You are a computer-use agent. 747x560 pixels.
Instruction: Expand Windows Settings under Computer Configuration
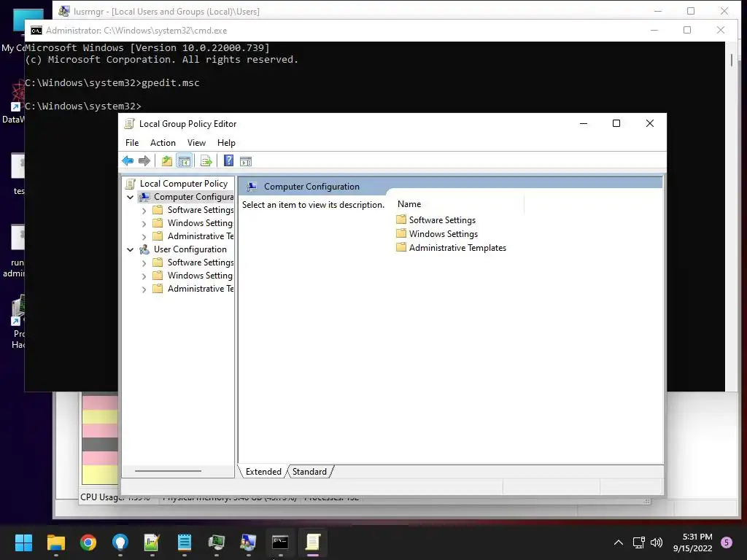click(x=144, y=223)
